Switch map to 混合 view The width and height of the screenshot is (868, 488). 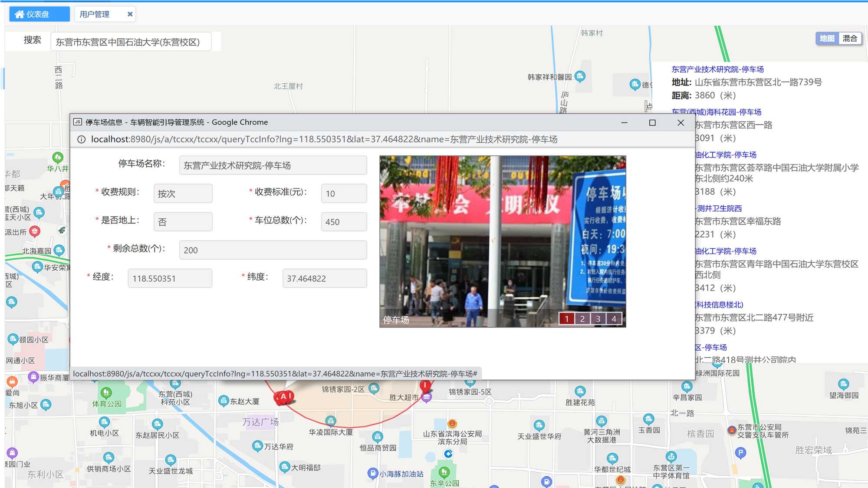coord(850,39)
